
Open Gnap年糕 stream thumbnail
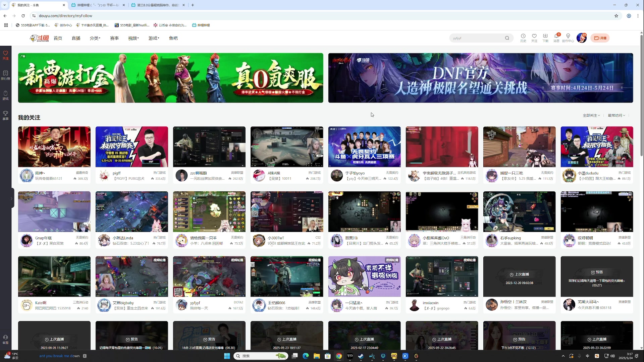(x=54, y=212)
